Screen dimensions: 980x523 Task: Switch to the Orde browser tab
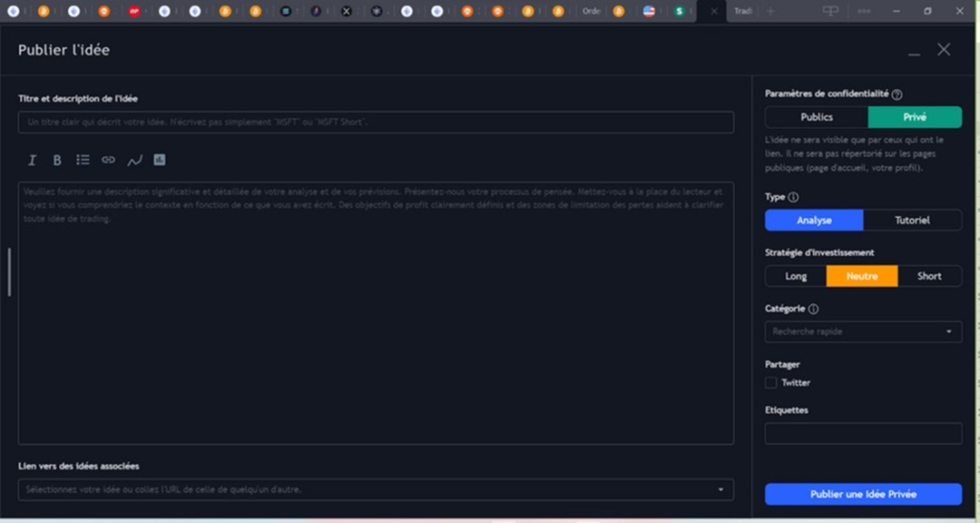coord(590,11)
